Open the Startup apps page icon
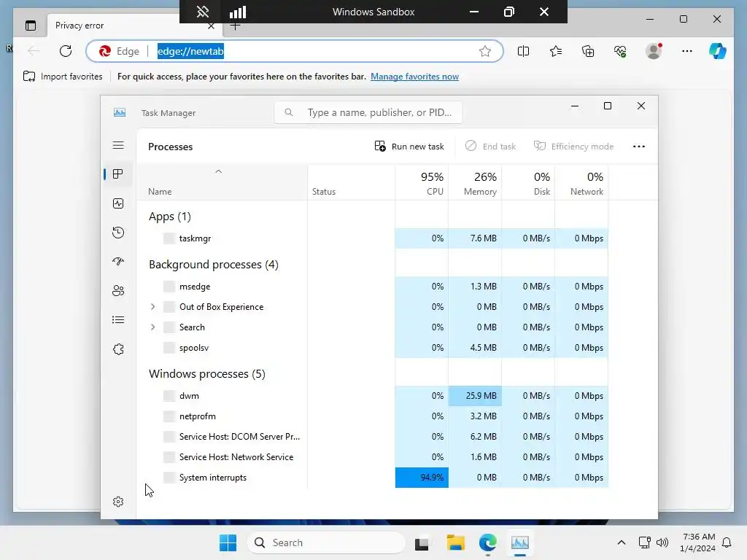Image resolution: width=747 pixels, height=560 pixels. 118,262
